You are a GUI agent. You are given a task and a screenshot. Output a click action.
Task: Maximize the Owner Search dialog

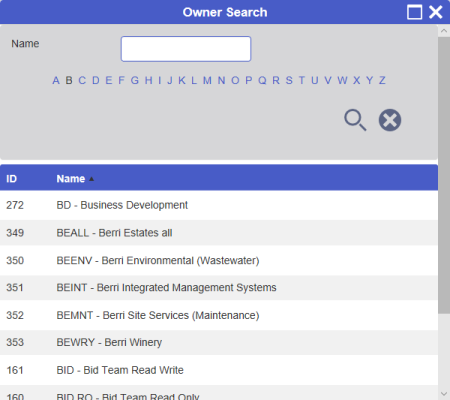tap(415, 12)
